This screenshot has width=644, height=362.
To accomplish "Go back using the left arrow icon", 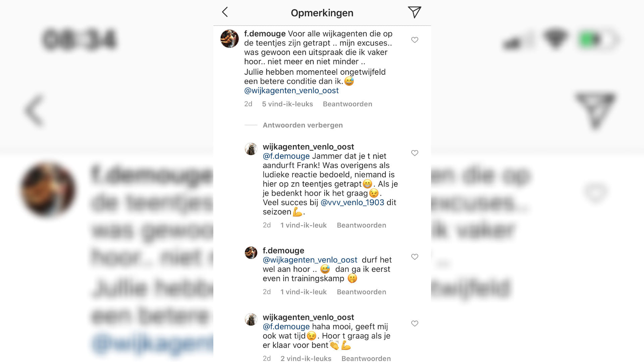I will (225, 12).
